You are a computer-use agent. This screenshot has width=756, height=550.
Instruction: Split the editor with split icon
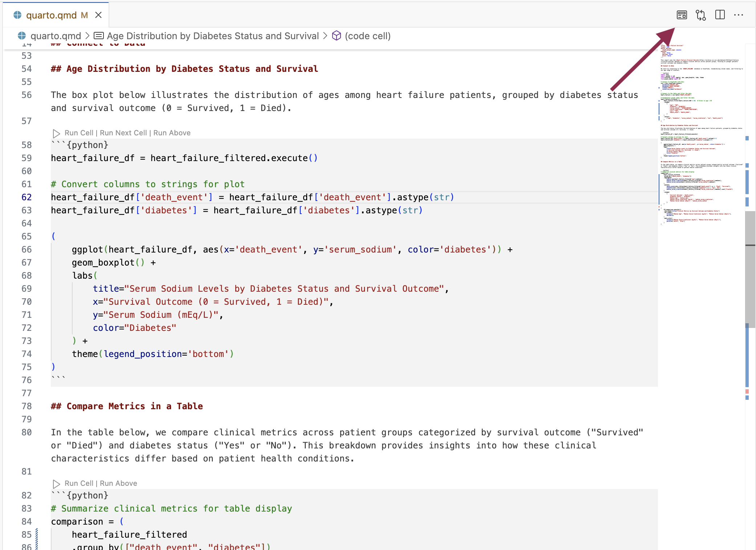coord(720,15)
